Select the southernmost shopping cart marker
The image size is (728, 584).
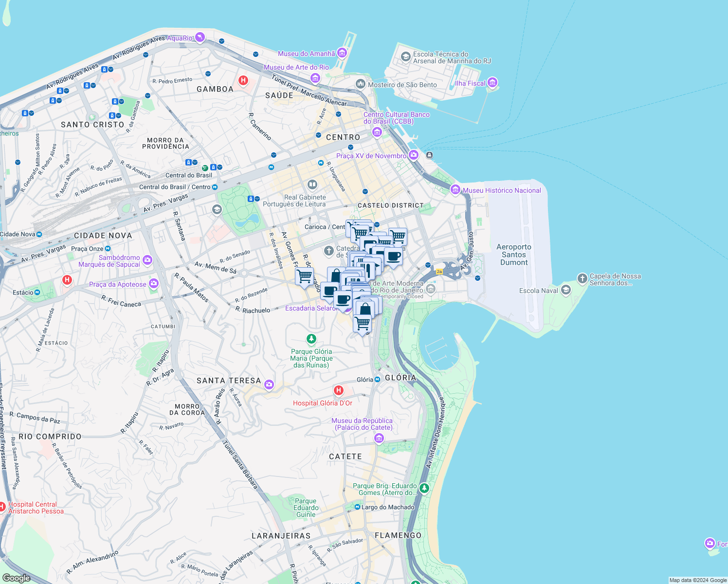point(362,324)
